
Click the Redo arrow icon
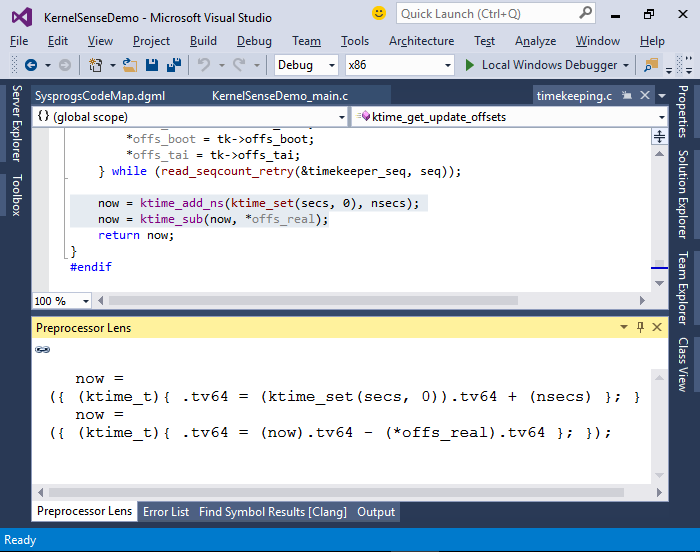pos(239,65)
